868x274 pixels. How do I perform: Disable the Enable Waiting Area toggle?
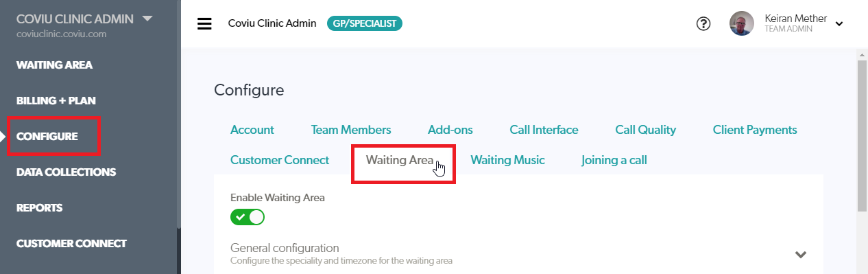tap(248, 217)
